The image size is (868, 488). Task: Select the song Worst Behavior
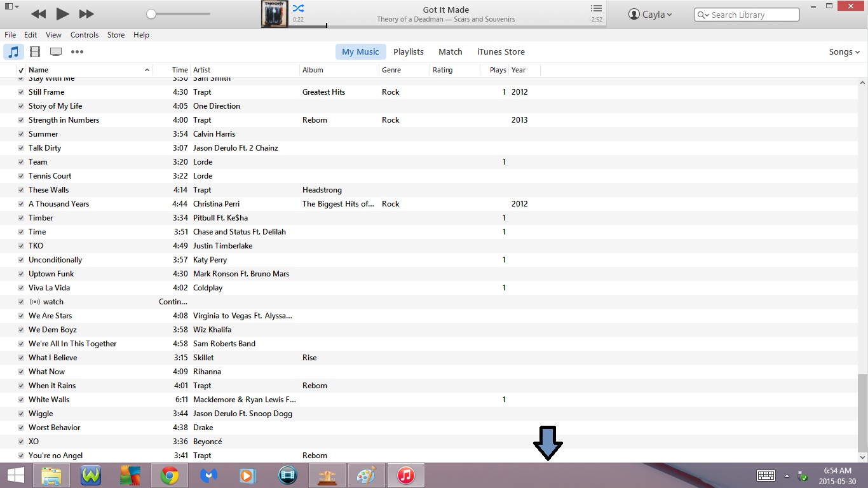[55, 428]
